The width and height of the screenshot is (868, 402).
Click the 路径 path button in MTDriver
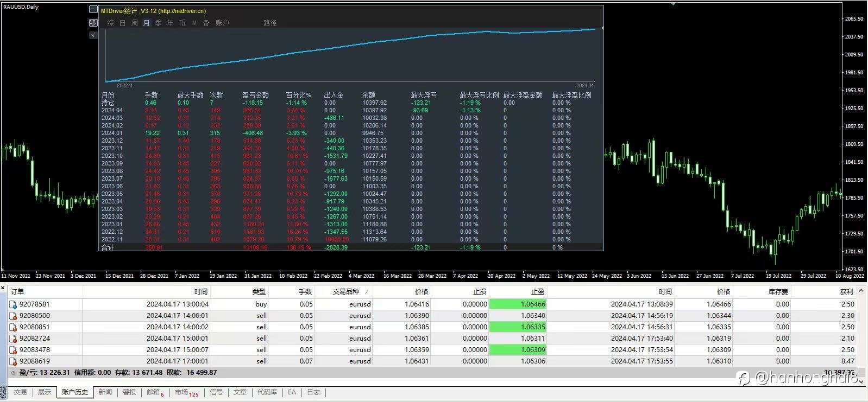click(x=270, y=23)
